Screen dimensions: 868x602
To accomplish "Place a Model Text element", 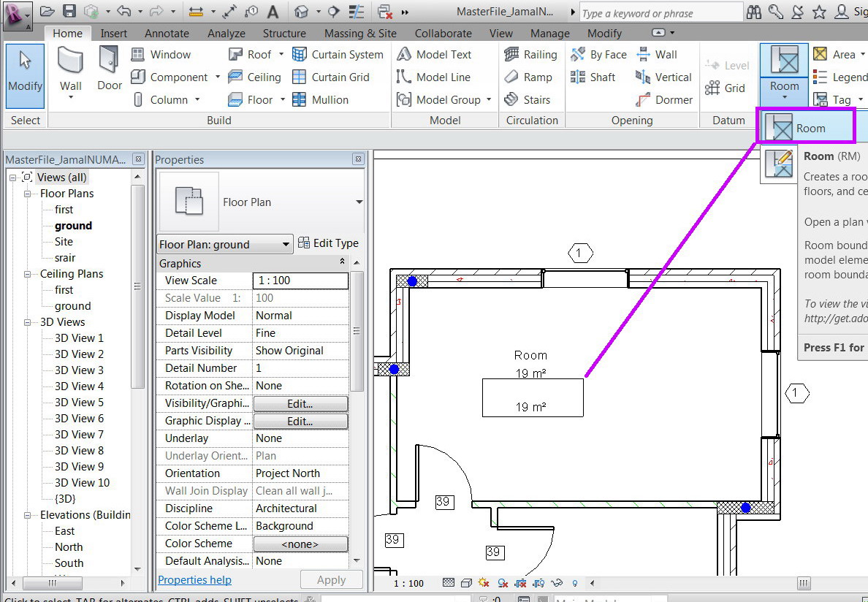I will coord(442,54).
